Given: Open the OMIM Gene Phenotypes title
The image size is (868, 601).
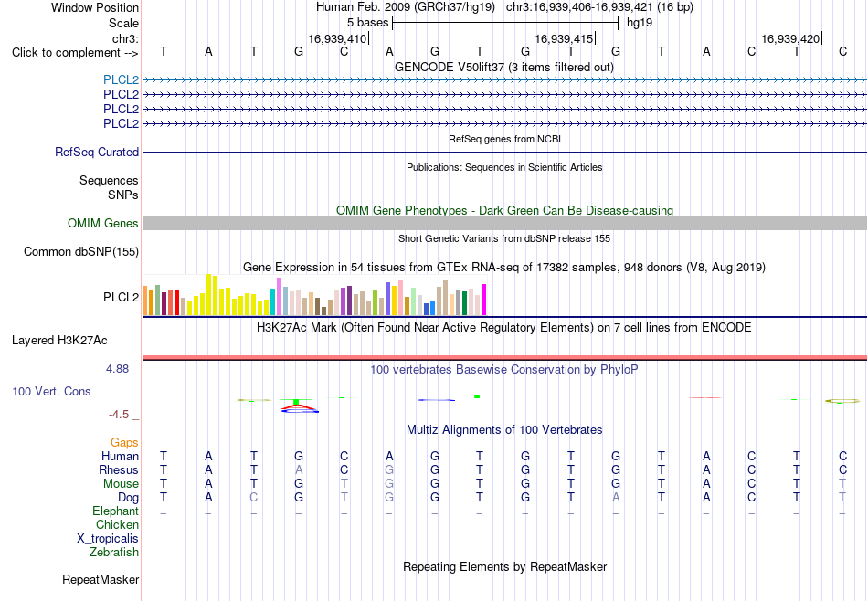Looking at the screenshot, I should [504, 210].
